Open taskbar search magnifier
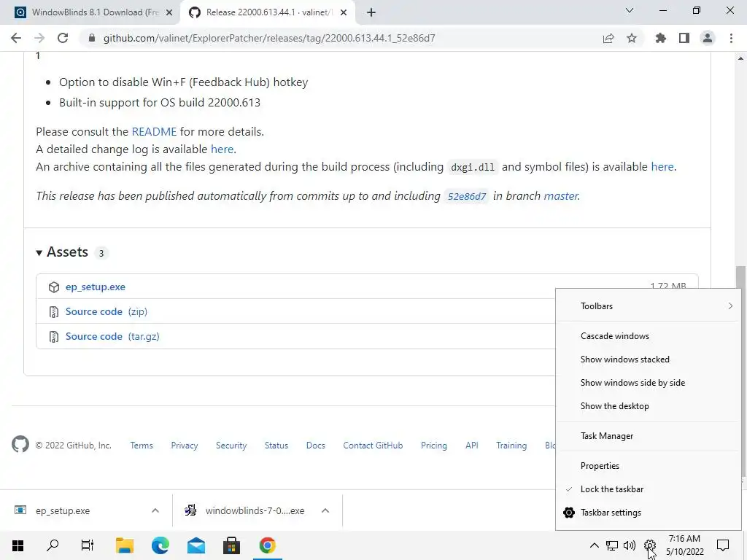747x560 pixels. [53, 545]
